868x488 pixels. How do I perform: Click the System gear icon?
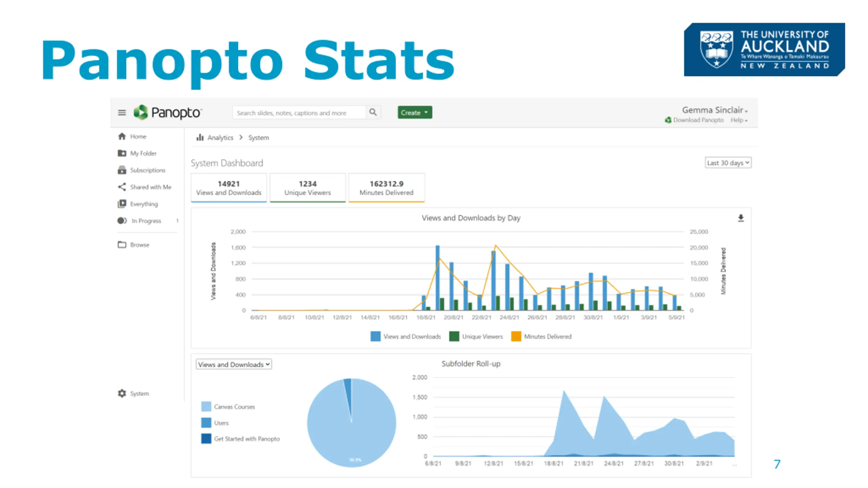click(x=122, y=393)
